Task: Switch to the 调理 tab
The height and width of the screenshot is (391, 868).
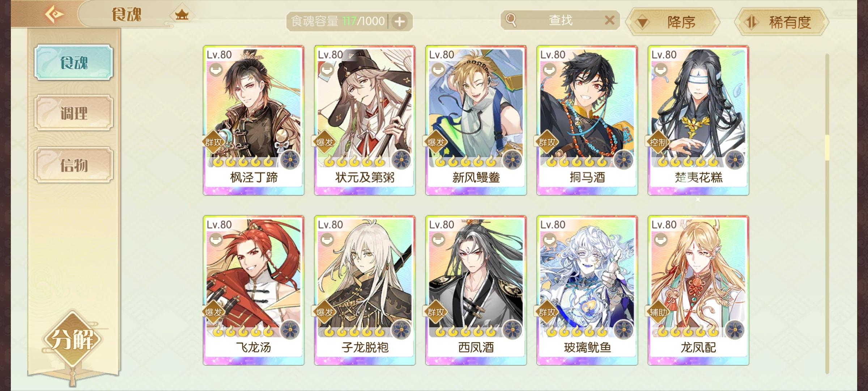Action: click(x=74, y=113)
